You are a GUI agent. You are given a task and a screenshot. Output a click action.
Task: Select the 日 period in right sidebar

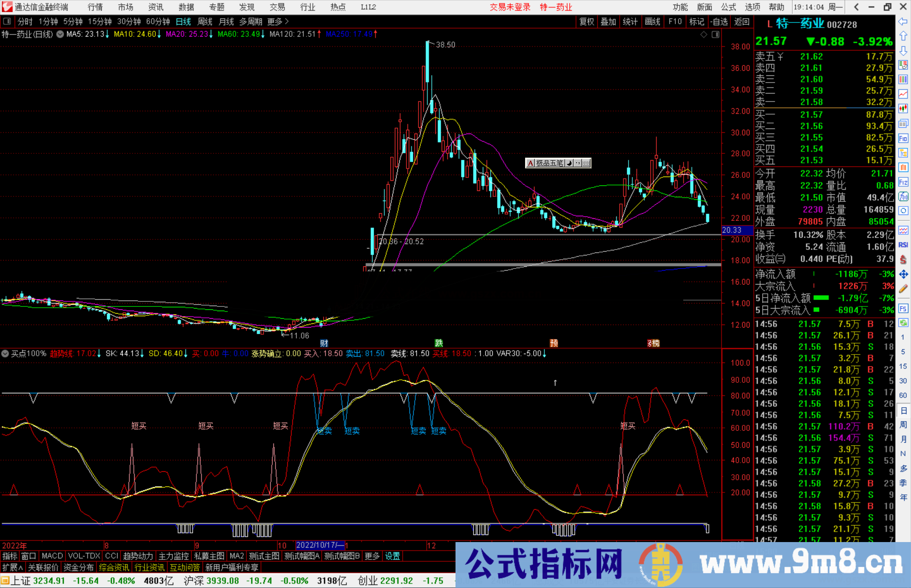[x=903, y=410]
